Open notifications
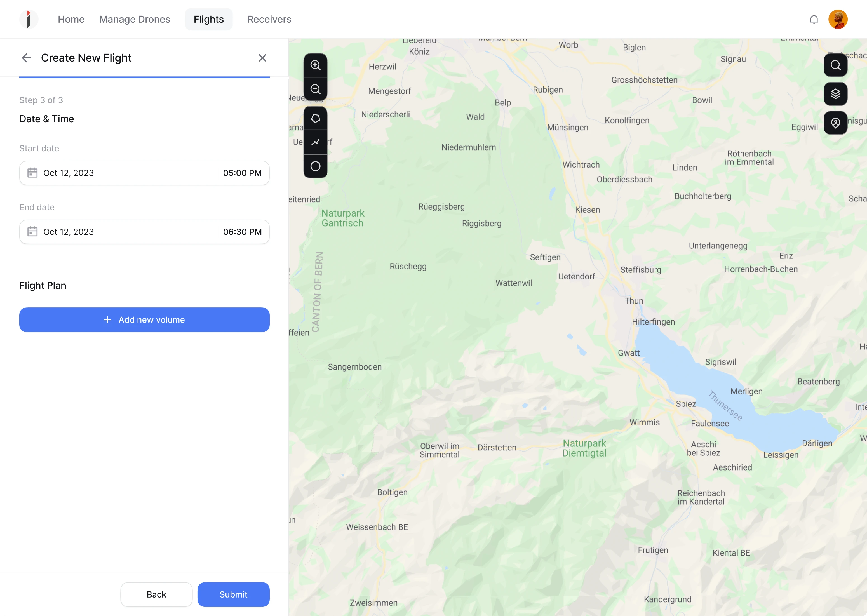 [814, 19]
